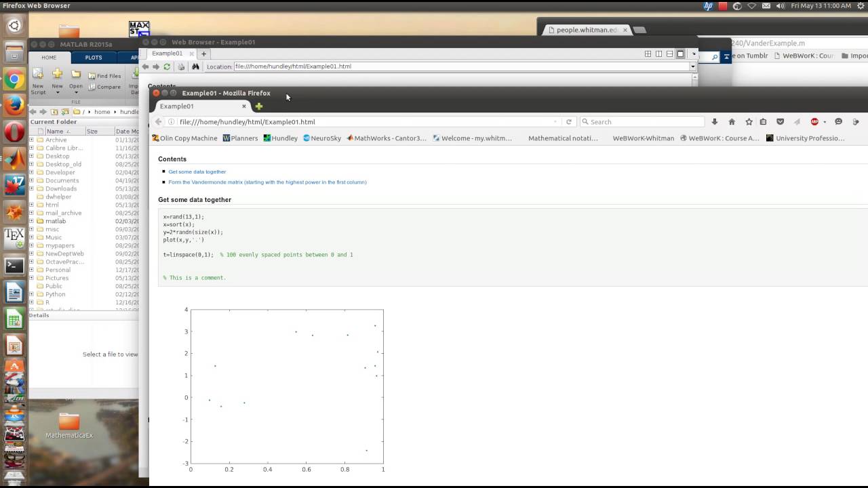The image size is (868, 488).
Task: Click the Firefox home icon
Action: point(732,122)
